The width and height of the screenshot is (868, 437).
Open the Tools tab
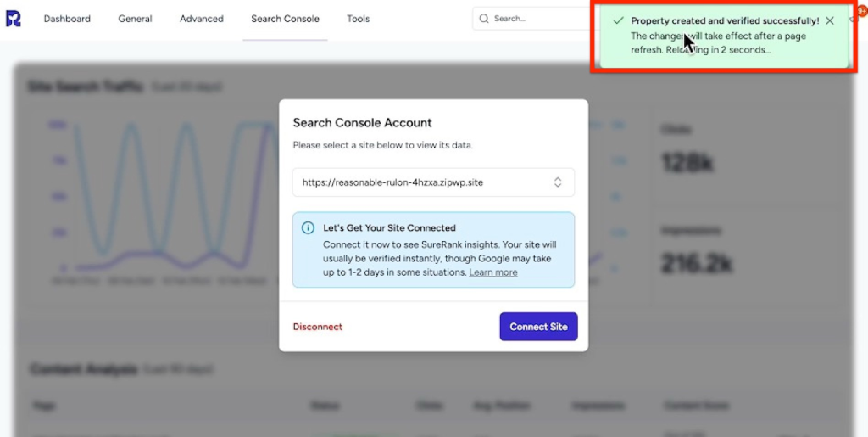(x=358, y=19)
